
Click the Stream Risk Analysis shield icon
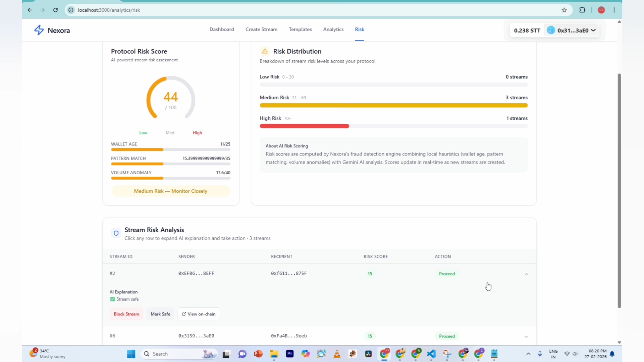tap(116, 233)
